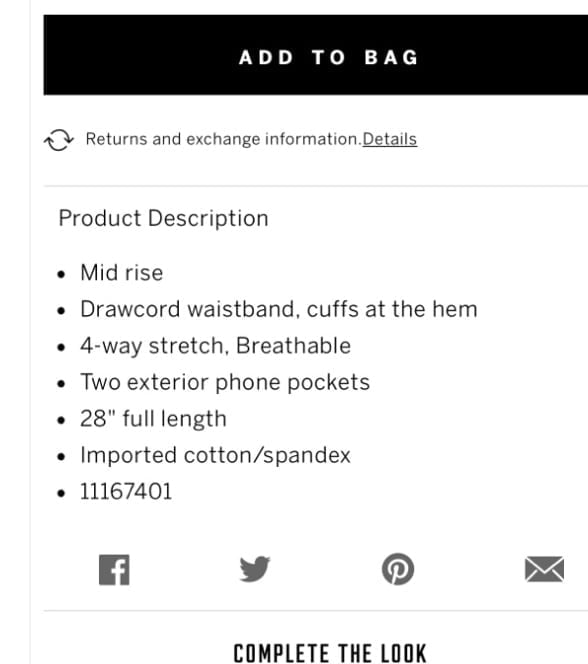Open the returns Details link
588x664 pixels.
390,139
